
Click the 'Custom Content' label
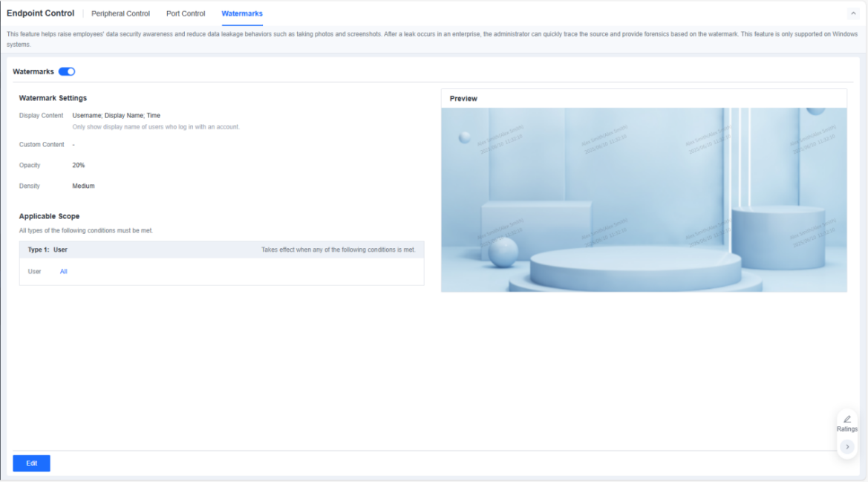[x=42, y=144]
